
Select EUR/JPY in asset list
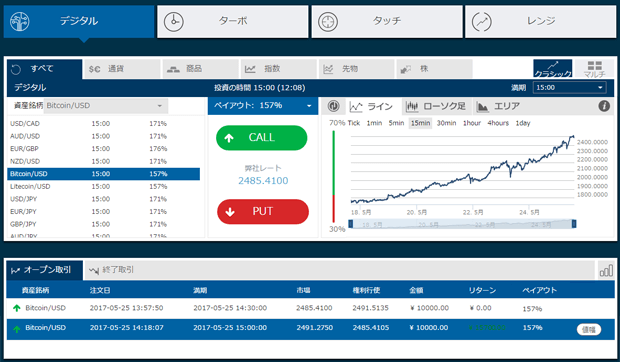coord(104,211)
